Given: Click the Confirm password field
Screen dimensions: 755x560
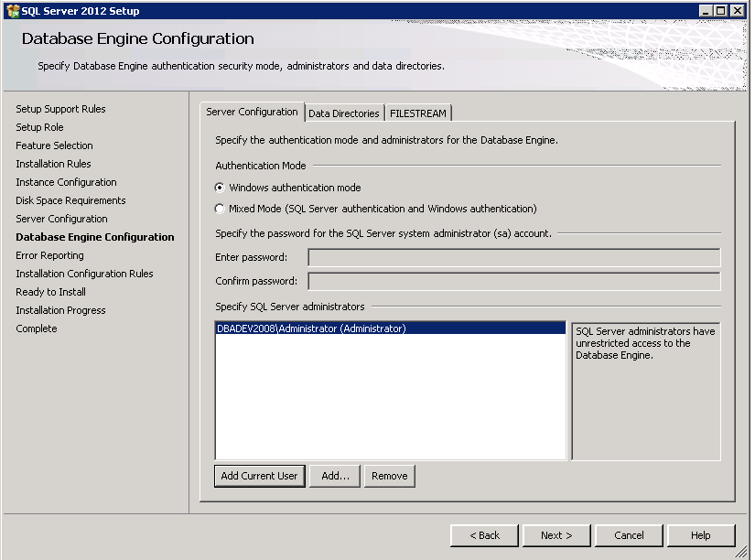Looking at the screenshot, I should (514, 281).
